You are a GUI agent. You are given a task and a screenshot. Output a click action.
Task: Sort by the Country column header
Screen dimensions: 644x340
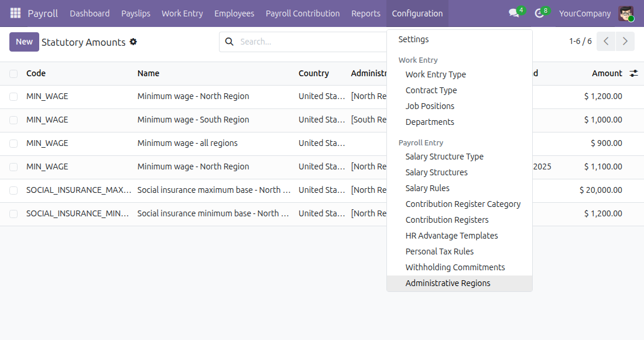(313, 73)
